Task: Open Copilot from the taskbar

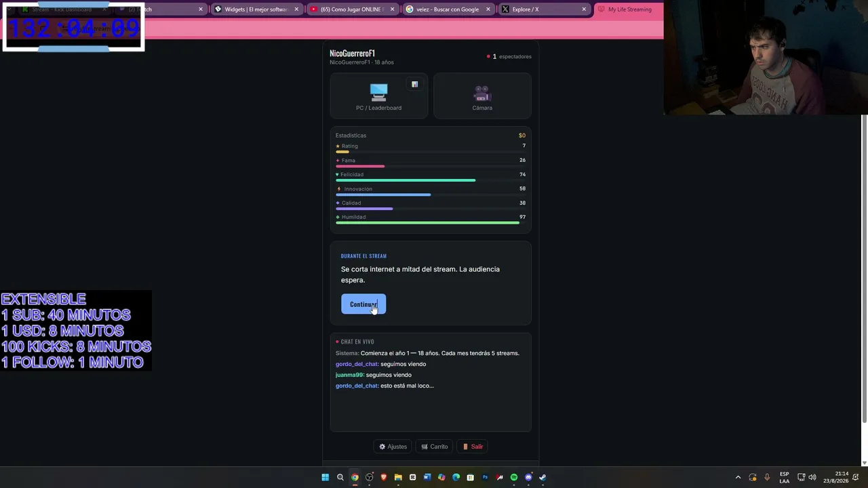Action: (x=441, y=477)
